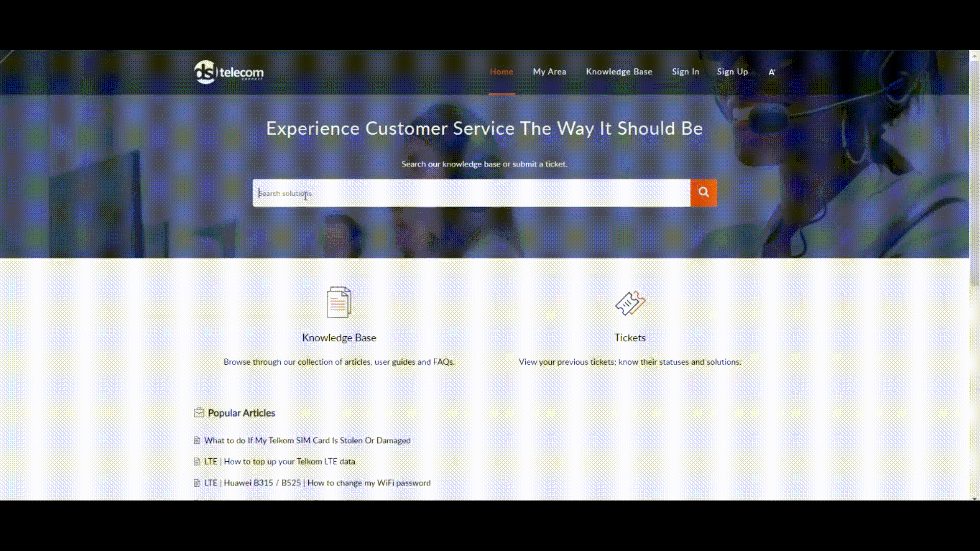The width and height of the screenshot is (980, 551).
Task: Focus the Search solutions input field
Action: click(x=471, y=193)
